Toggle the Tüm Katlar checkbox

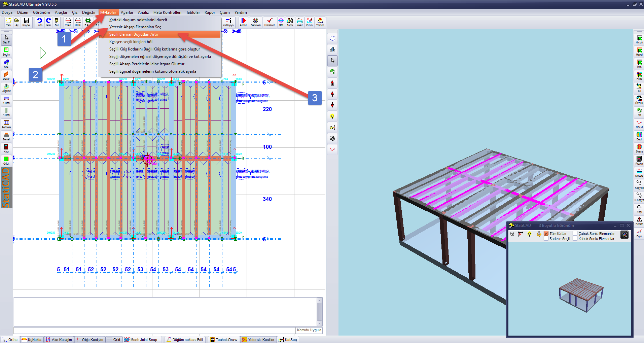[x=546, y=233]
